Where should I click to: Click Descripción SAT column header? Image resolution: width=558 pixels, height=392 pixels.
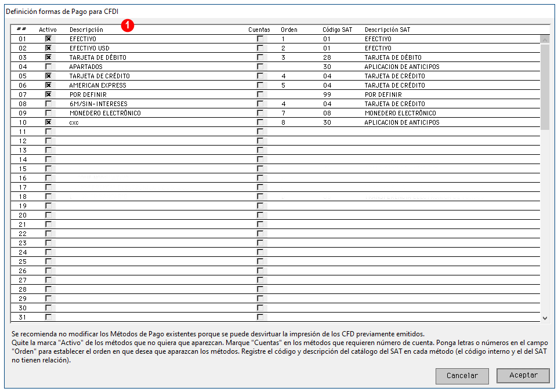coord(387,30)
